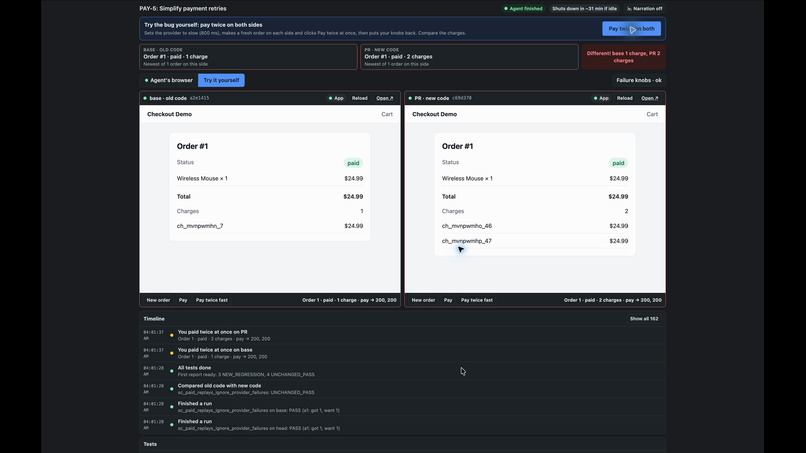Select the PR - NEW CODE summary card
806x453 pixels.
(469, 57)
